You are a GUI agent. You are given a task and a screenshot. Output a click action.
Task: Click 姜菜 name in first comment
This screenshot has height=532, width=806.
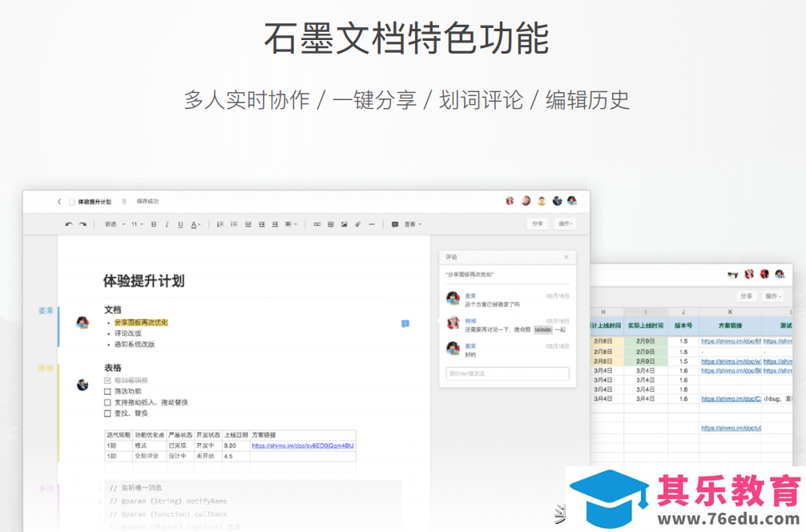470,296
